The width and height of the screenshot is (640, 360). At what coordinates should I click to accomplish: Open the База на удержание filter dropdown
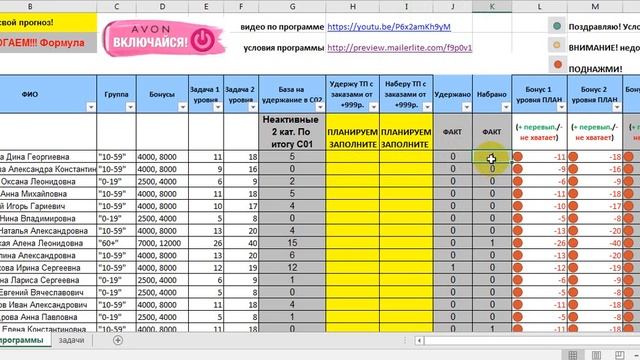pos(320,107)
